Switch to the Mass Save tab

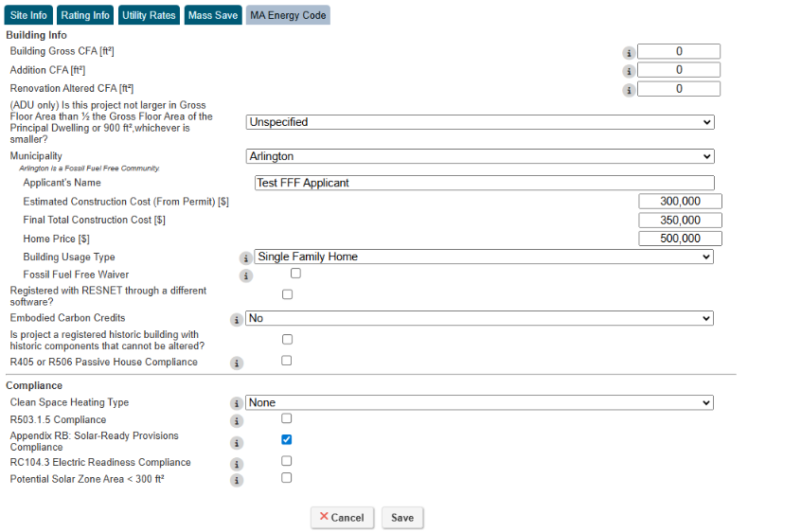(213, 15)
